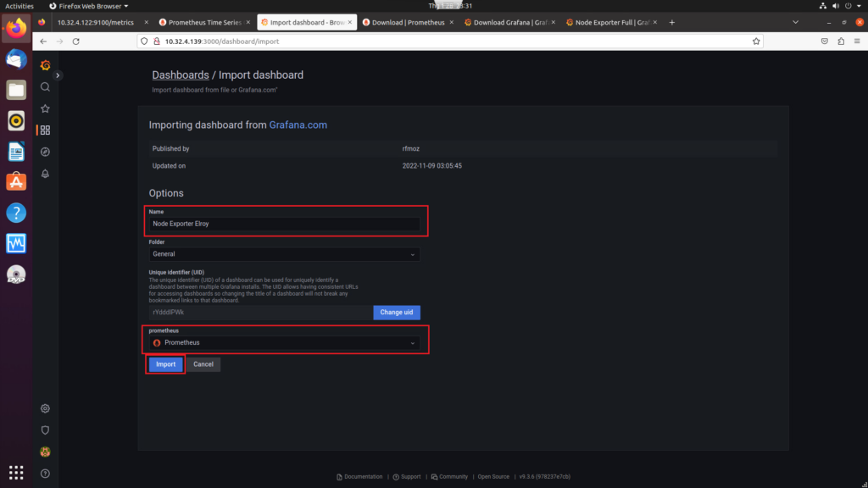Open the Grafana.com link
Screen dimensions: 868x488
pos(298,125)
